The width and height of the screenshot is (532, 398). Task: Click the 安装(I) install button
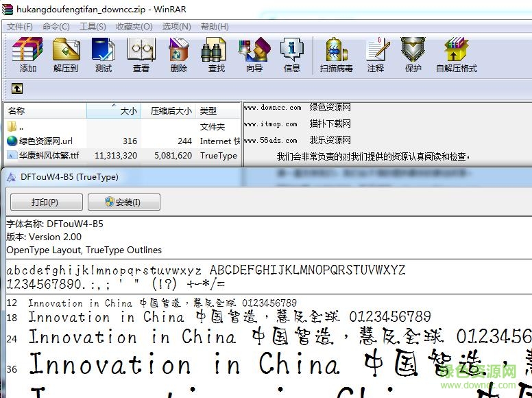click(x=124, y=202)
